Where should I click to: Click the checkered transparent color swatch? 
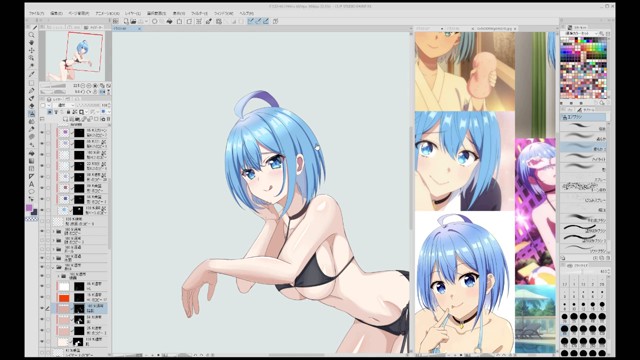click(x=31, y=219)
